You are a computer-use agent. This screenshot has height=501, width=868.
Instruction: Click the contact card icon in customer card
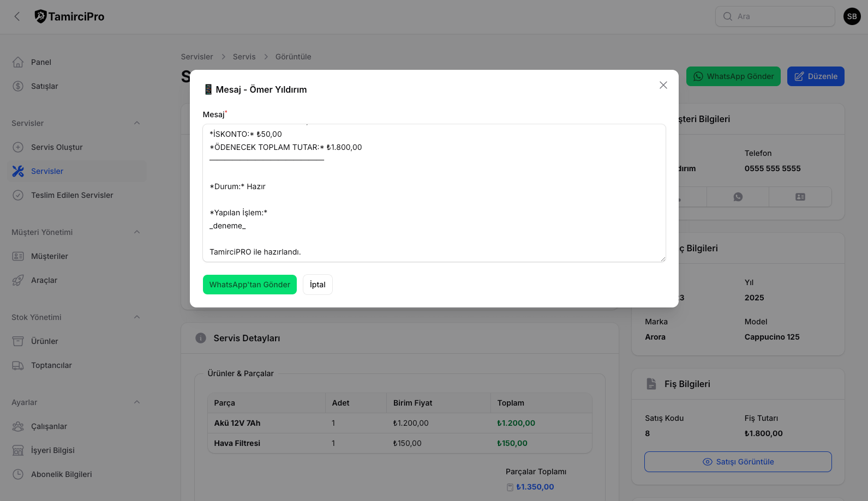pyautogui.click(x=800, y=197)
